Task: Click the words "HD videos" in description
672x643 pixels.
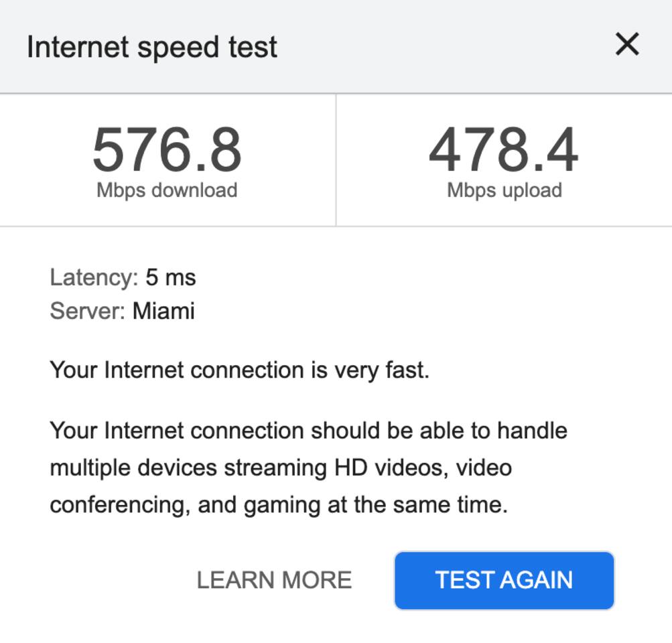Action: [x=390, y=467]
